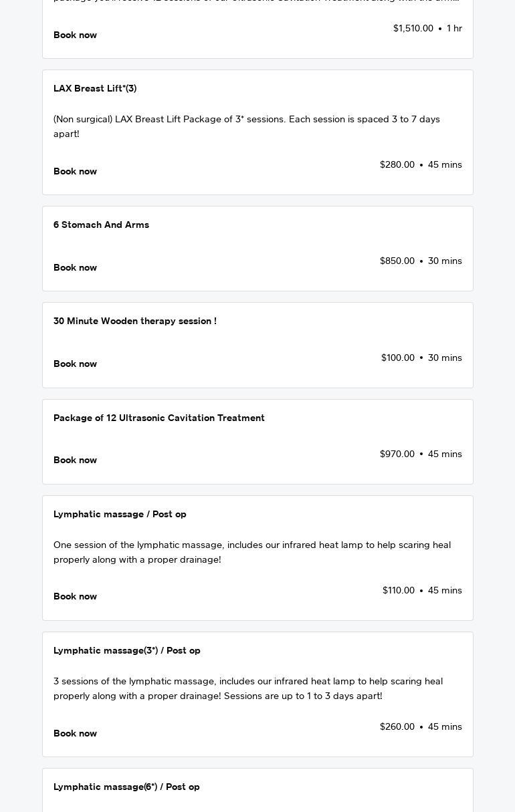Select the 6 Stomach And Arms heading
The width and height of the screenshot is (515, 812).
pos(101,225)
